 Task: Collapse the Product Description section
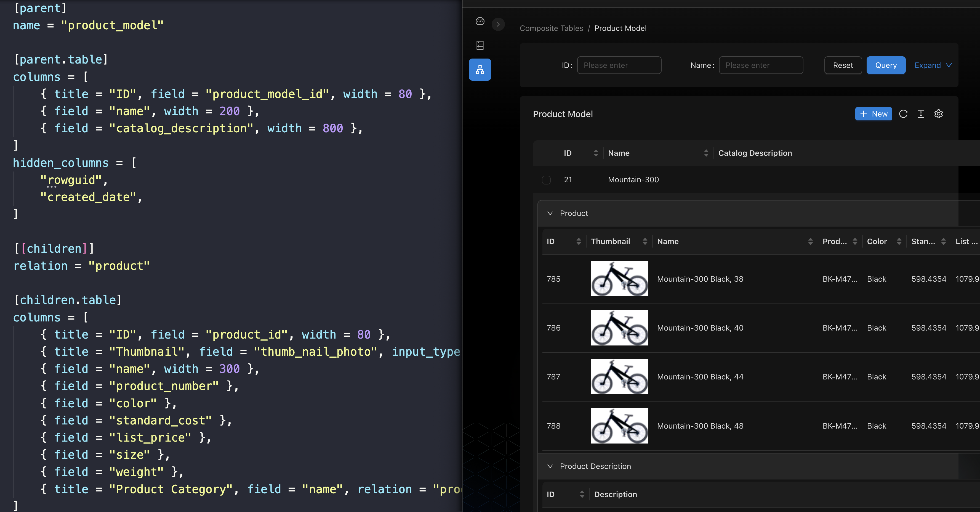(550, 466)
